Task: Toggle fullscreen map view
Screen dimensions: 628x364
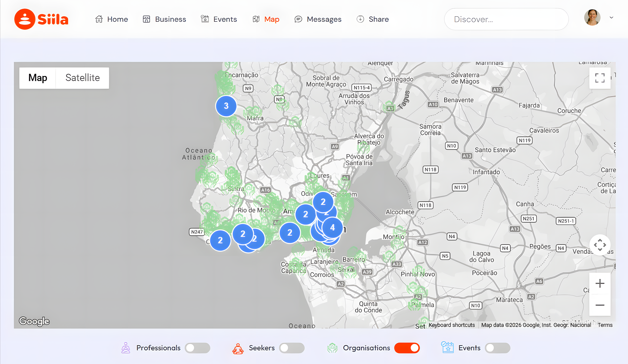Action: 600,78
